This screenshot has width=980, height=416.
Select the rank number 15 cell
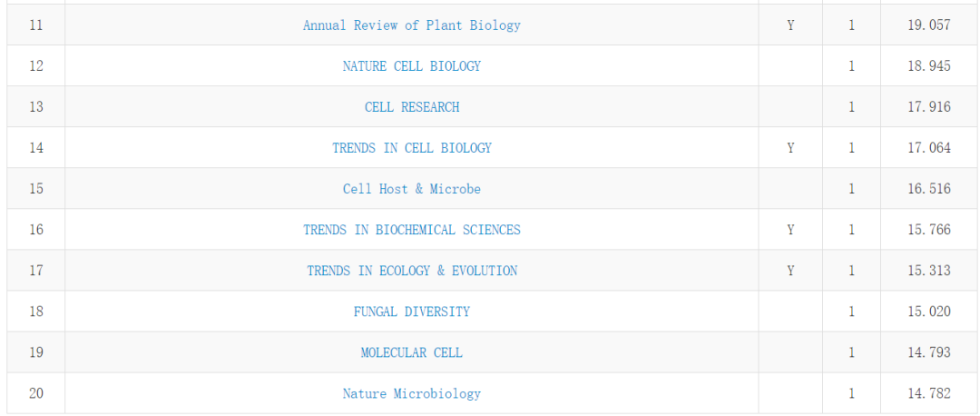pyautogui.click(x=36, y=189)
